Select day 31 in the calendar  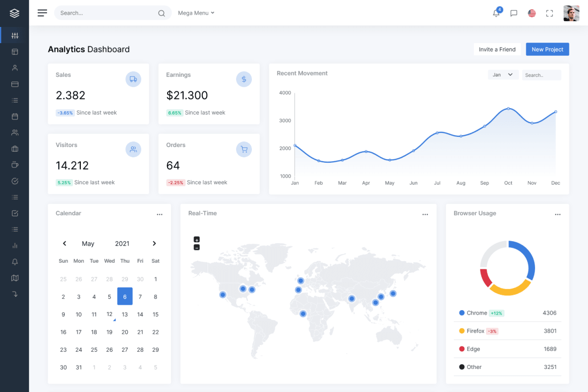pyautogui.click(x=78, y=367)
